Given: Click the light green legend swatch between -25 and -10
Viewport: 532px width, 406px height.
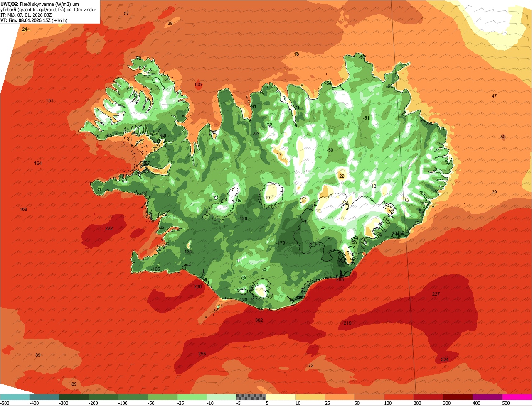Looking at the screenshot, I should [192, 397].
